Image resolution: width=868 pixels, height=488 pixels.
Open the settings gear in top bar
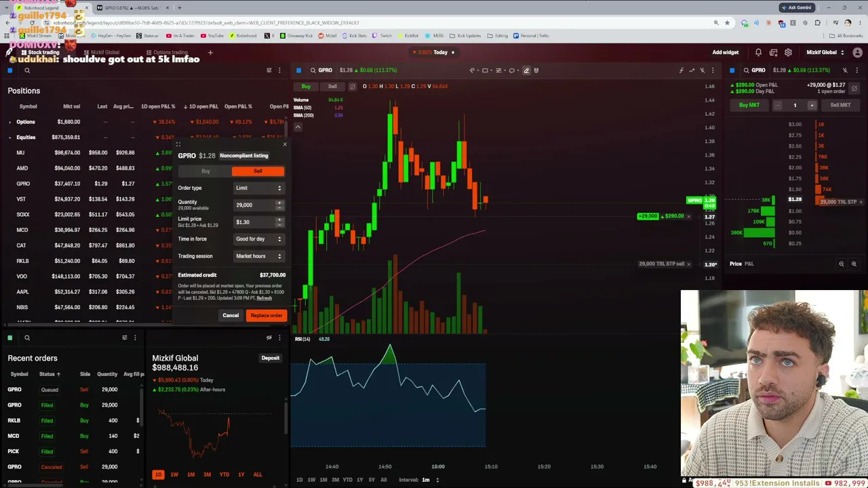pyautogui.click(x=788, y=52)
